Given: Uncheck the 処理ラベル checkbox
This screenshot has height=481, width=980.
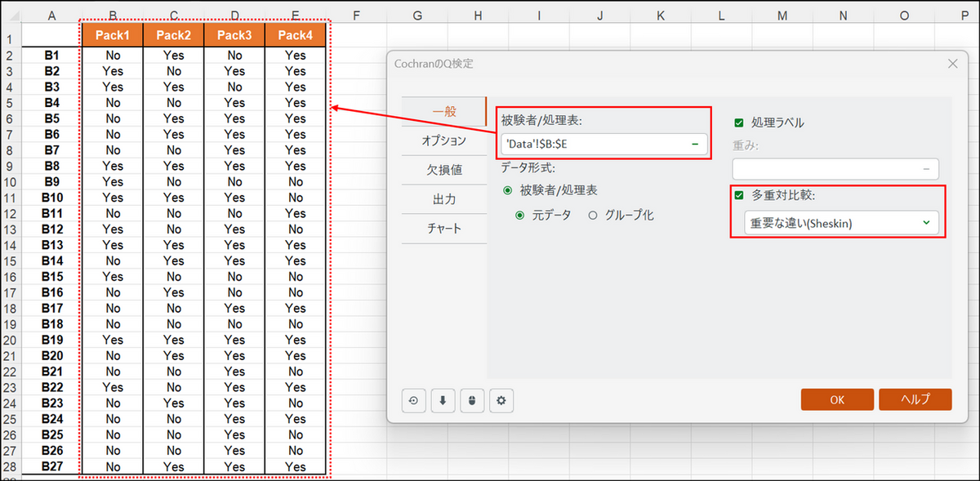Looking at the screenshot, I should coord(739,122).
